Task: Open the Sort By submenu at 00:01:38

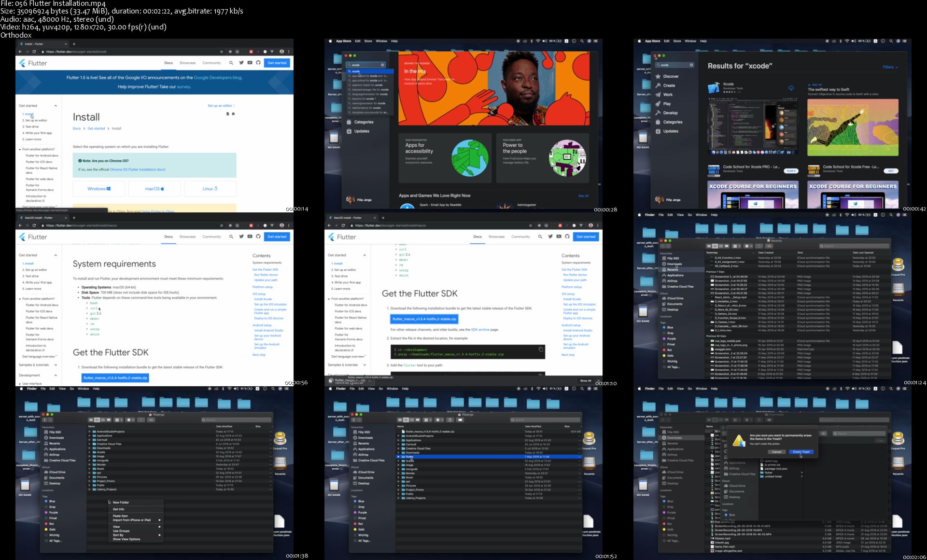Action: (135, 535)
